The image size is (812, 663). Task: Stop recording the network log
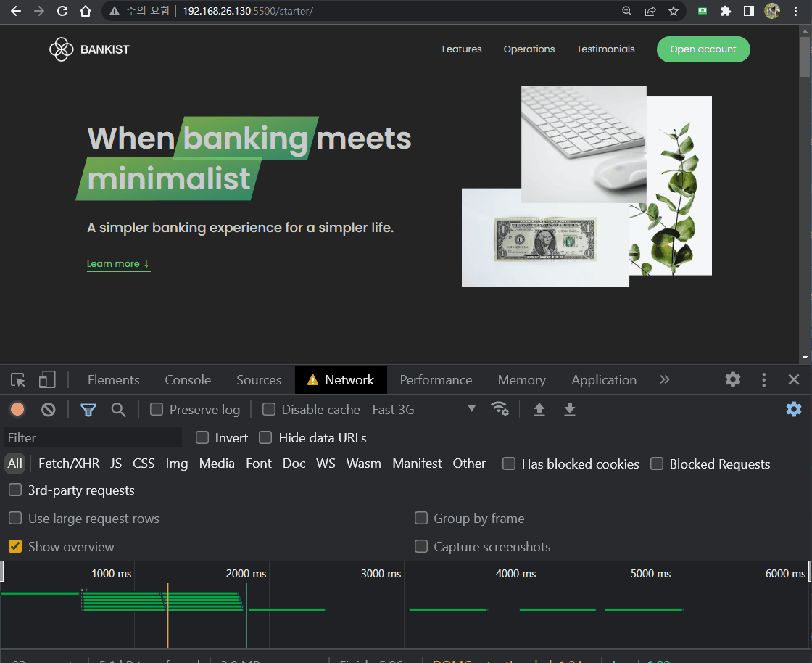(17, 410)
